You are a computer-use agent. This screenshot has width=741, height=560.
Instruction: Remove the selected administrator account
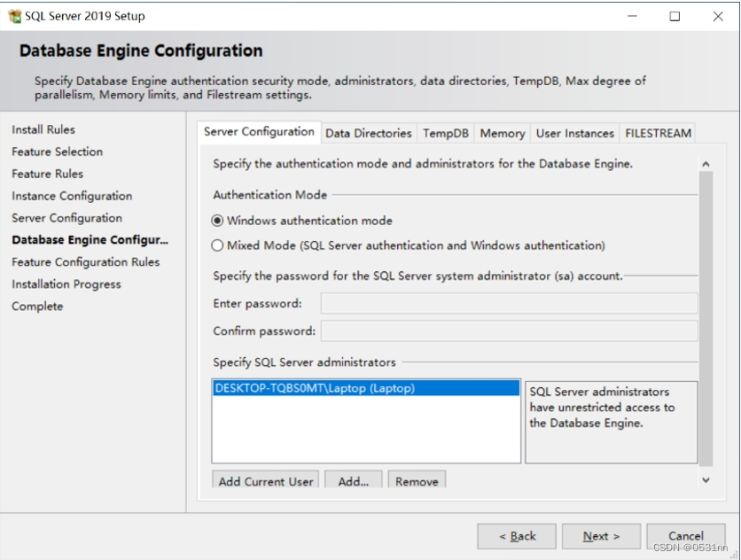coord(417,481)
